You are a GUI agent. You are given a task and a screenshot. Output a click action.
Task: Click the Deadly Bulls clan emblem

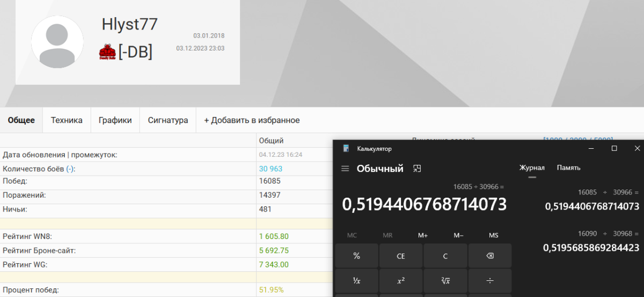(x=107, y=52)
